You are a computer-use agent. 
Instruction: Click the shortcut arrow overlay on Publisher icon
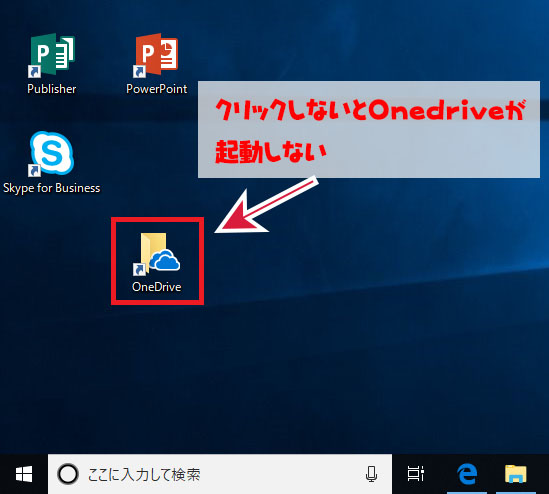click(34, 72)
